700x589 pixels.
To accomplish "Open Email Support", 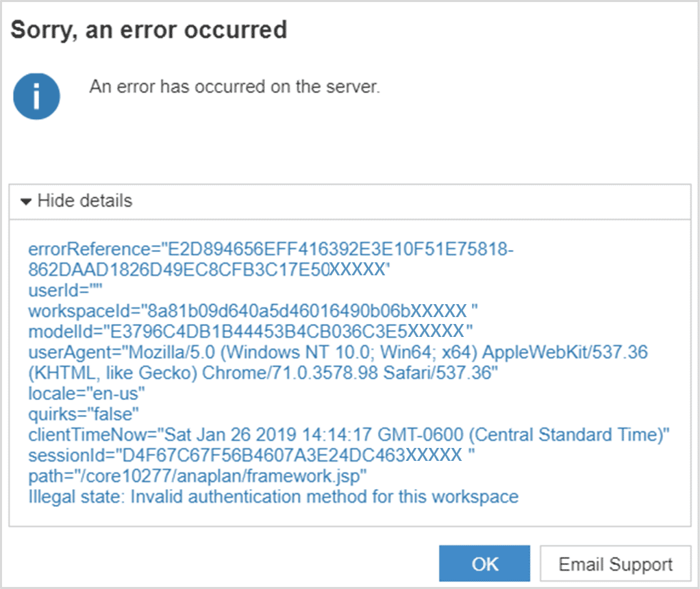I will coord(614,564).
